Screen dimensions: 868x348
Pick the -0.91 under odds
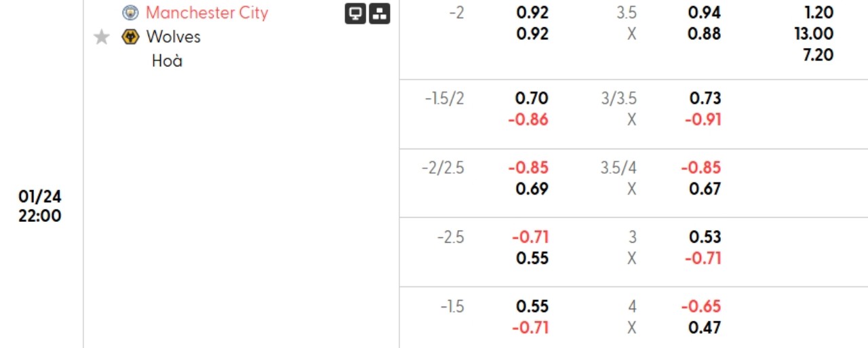click(x=703, y=120)
